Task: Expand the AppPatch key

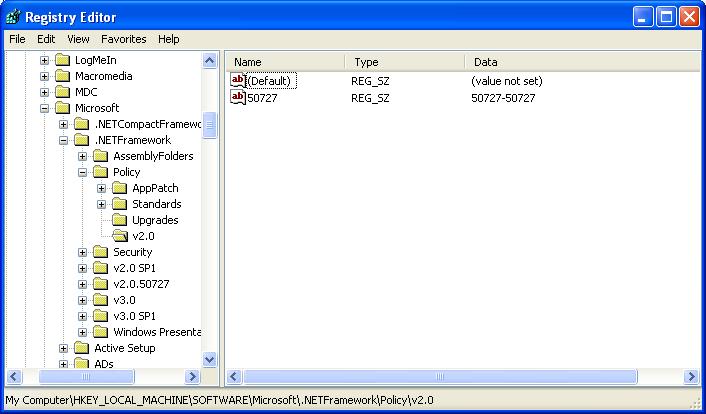Action: click(101, 188)
